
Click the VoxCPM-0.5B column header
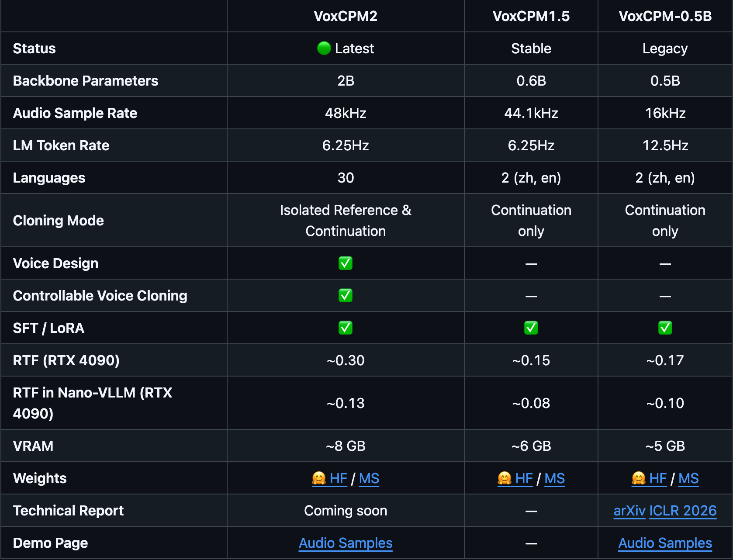coord(665,16)
